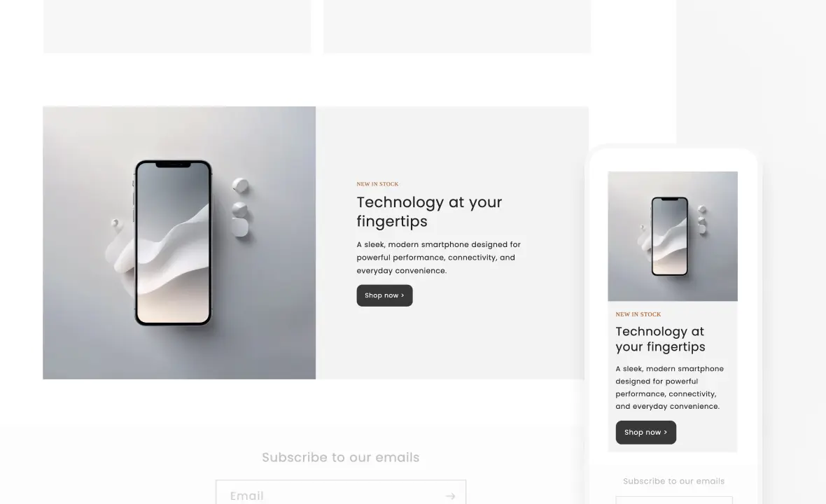826x504 pixels.
Task: Click the Shop now button in desktop banner
Action: coord(384,295)
